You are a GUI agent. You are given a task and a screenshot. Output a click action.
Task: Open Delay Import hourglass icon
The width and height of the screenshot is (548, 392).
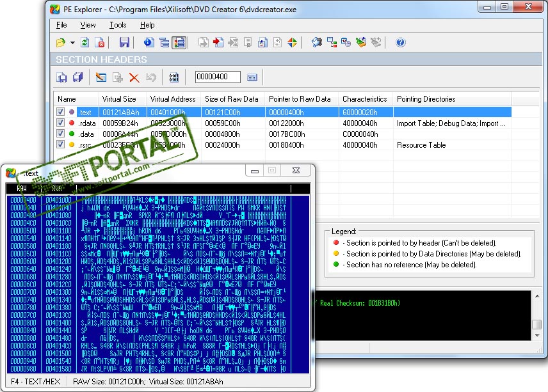[233, 43]
